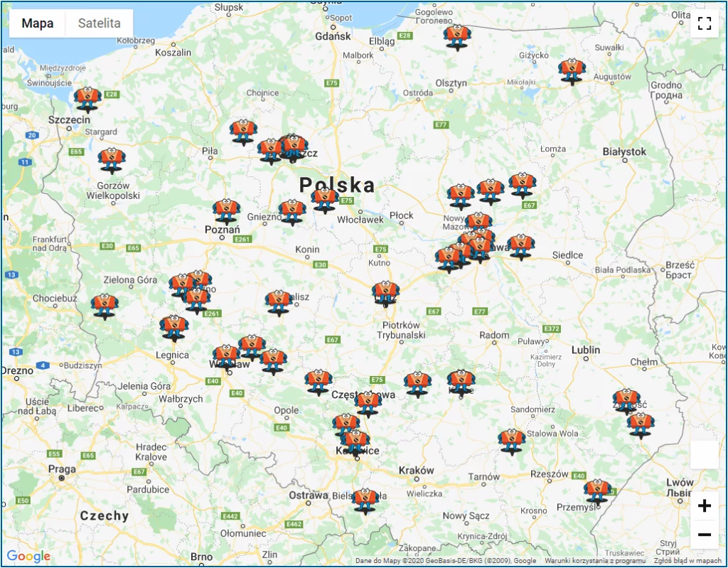Click the mascot marker near Szczecin
The image size is (728, 568).
coord(87,99)
